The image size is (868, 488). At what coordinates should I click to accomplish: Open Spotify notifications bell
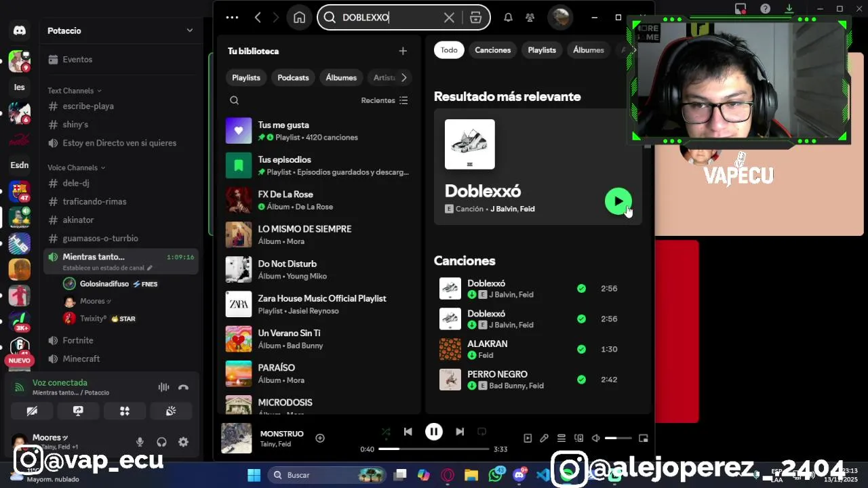[x=508, y=18]
